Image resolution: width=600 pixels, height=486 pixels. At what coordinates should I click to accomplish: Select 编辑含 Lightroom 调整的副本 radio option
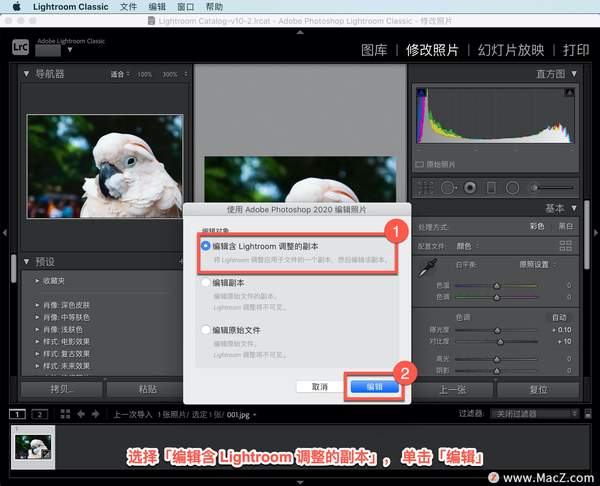click(206, 245)
